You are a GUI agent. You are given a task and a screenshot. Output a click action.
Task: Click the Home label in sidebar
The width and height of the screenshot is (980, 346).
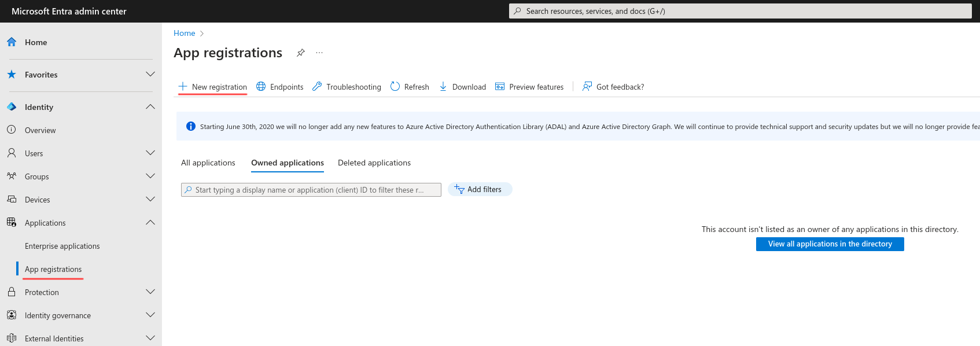click(x=36, y=42)
